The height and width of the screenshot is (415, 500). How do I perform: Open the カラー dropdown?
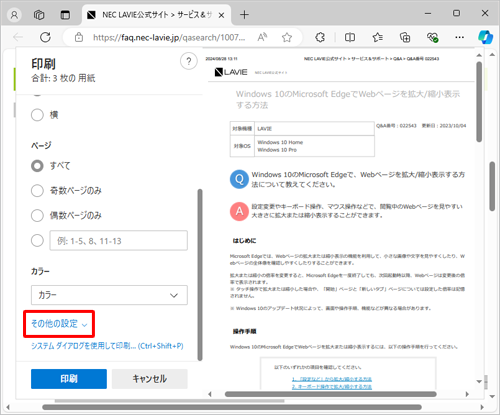point(109,295)
